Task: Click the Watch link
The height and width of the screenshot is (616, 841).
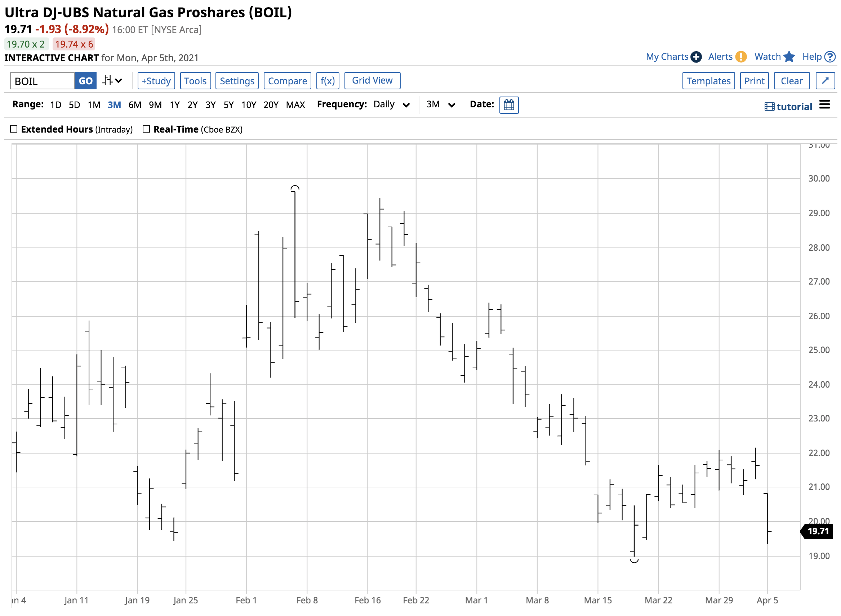Action: pyautogui.click(x=767, y=57)
